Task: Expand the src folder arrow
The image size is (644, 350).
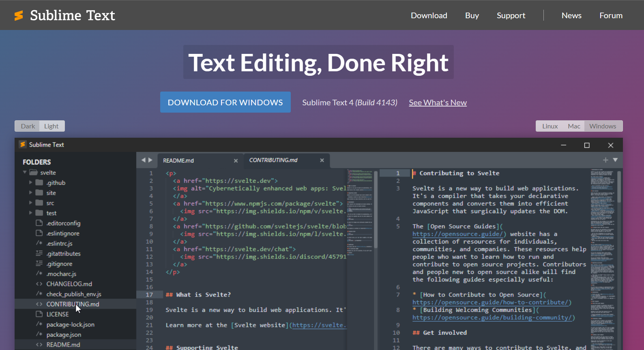Action: [30, 203]
